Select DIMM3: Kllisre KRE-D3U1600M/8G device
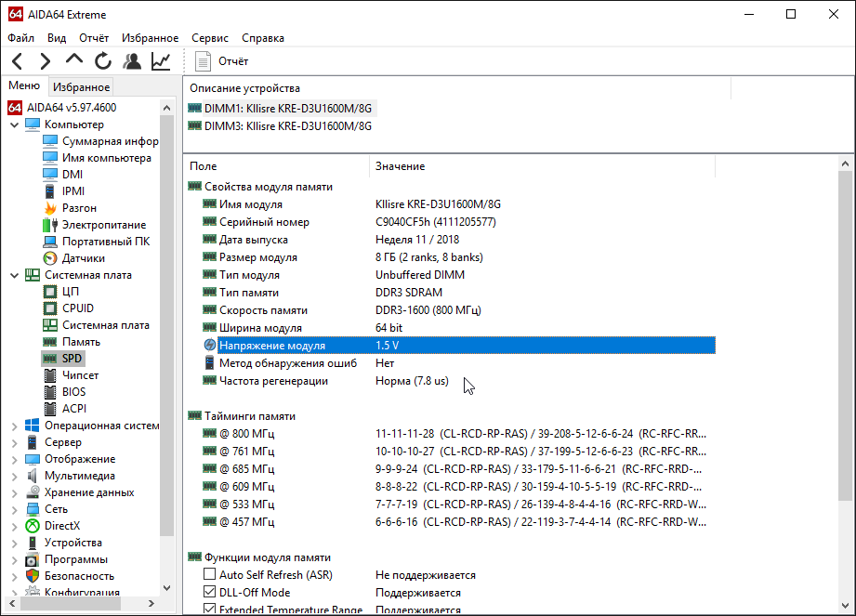Screen dimensions: 856x616 click(x=288, y=126)
